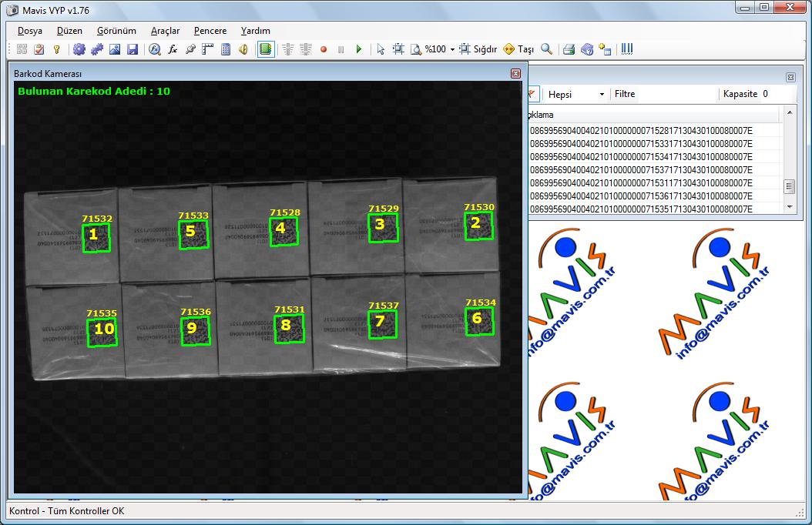The width and height of the screenshot is (812, 525).
Task: Click the Filtre button
Action: pyautogui.click(x=625, y=94)
